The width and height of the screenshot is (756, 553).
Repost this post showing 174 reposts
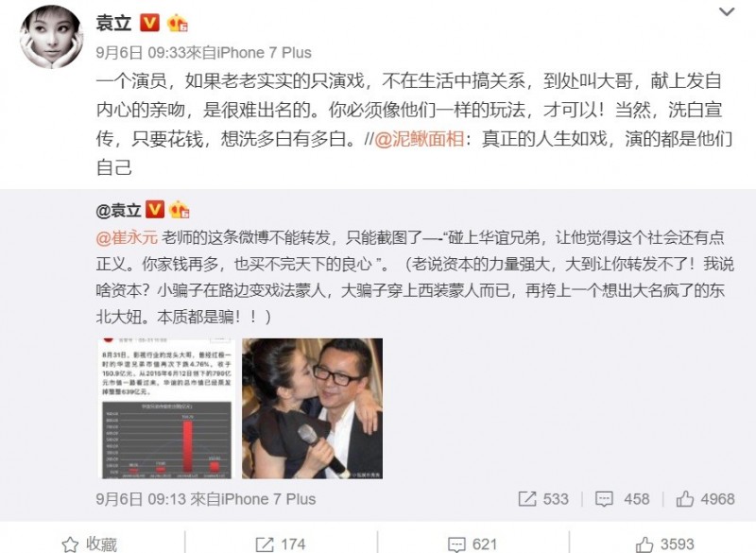pos(280,544)
